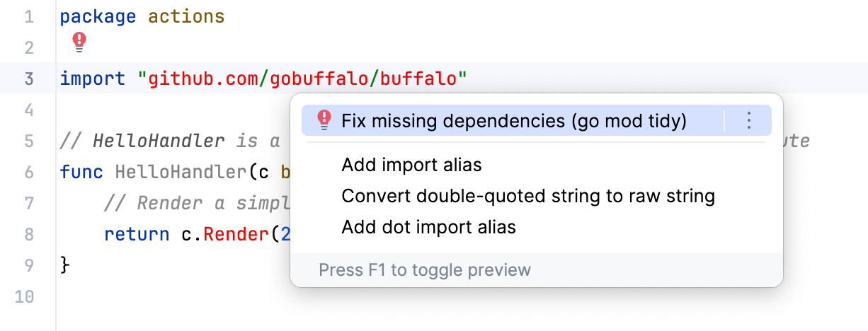Choose Add import alias
Viewport: 868px width, 331px height.
[411, 165]
